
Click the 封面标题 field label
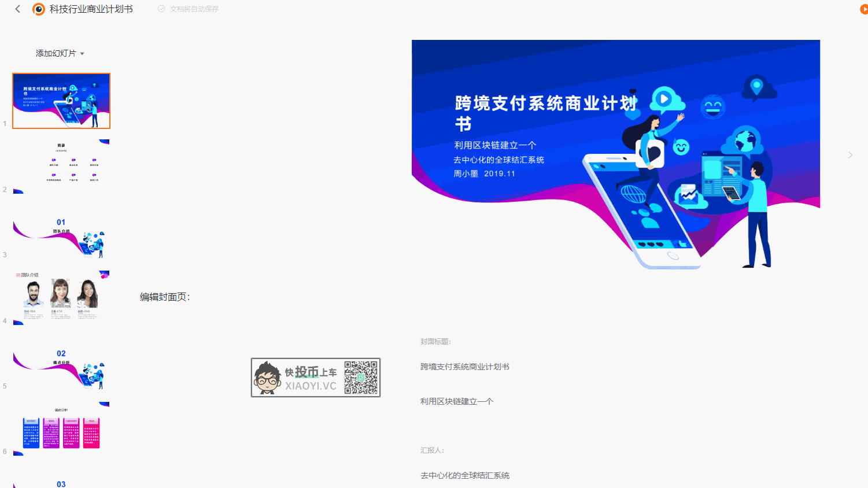[435, 342]
